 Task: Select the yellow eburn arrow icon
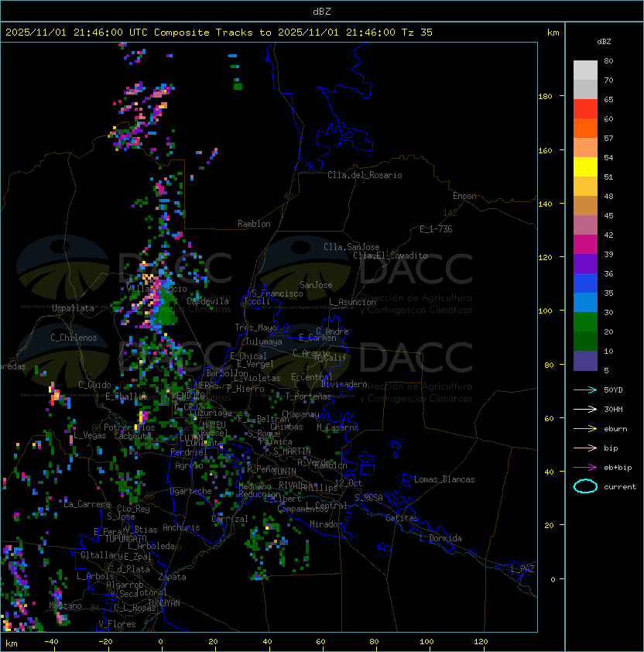tap(585, 429)
